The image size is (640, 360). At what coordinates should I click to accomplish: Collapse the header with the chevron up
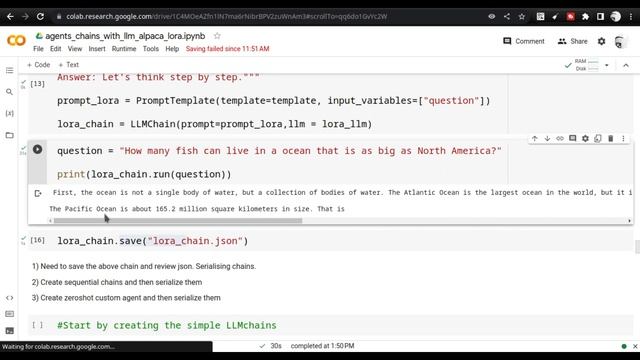(626, 65)
